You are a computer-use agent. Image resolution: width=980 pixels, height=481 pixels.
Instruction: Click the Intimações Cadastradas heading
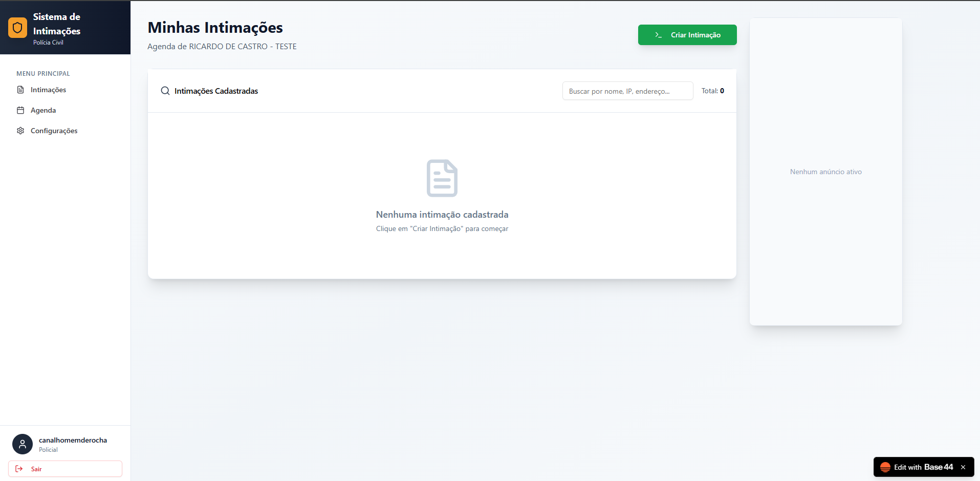coord(216,91)
